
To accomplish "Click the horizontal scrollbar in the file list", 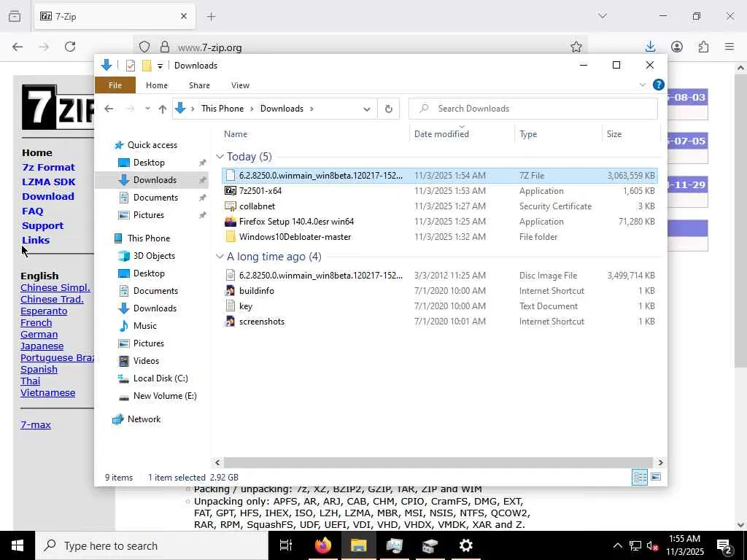I will click(x=438, y=462).
